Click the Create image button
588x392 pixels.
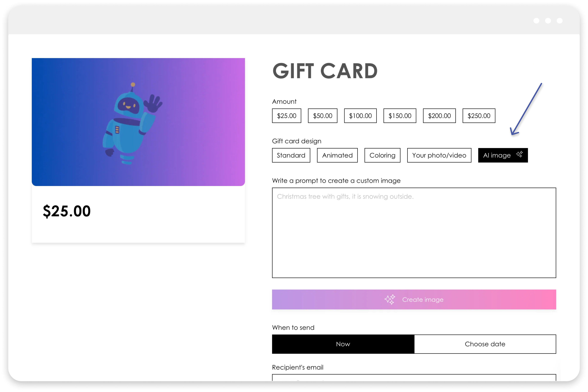[414, 300]
